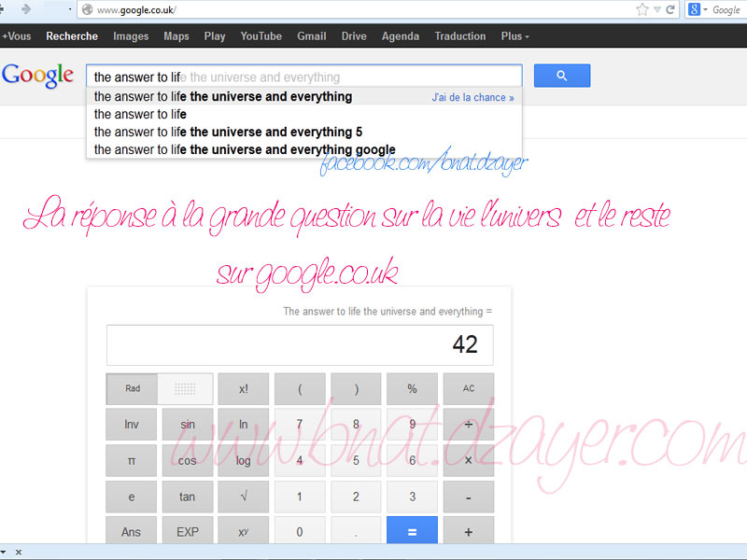Clear calculator with the AC key
The image size is (747, 560).
click(469, 388)
